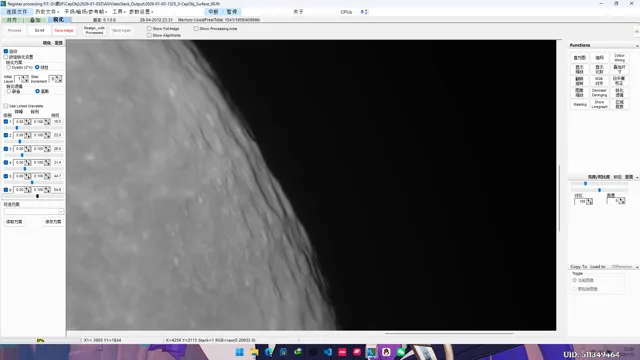Image resolution: width=640 pixels, height=360 pixels.
Task: Open the Windows Start menu
Action: tap(240, 352)
